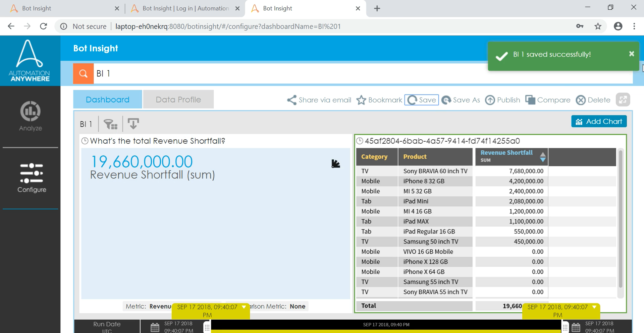
Task: Switch to the Data Profile tab
Action: click(178, 99)
